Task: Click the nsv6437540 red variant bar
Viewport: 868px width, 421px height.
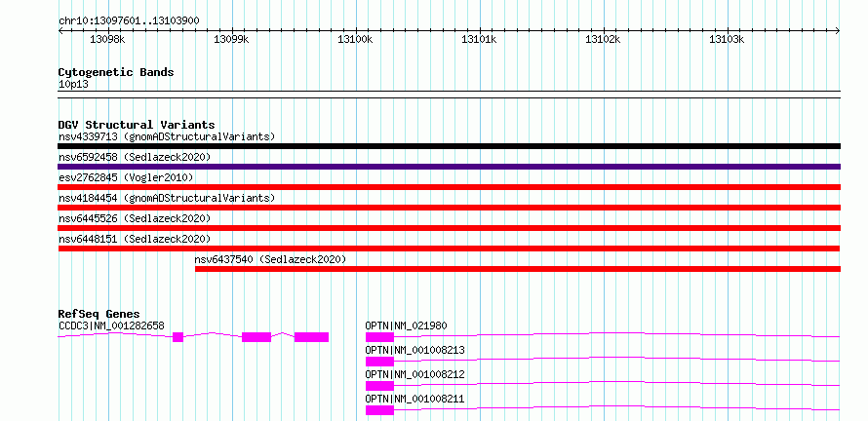Action: [x=518, y=269]
